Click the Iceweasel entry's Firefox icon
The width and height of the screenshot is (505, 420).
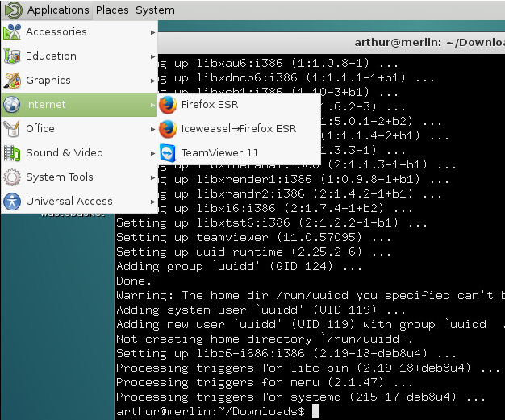(x=168, y=129)
